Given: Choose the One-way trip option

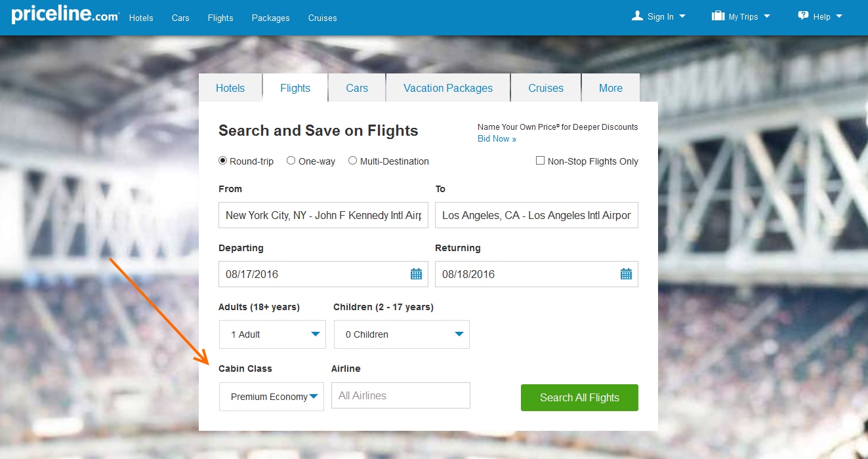Looking at the screenshot, I should [291, 161].
